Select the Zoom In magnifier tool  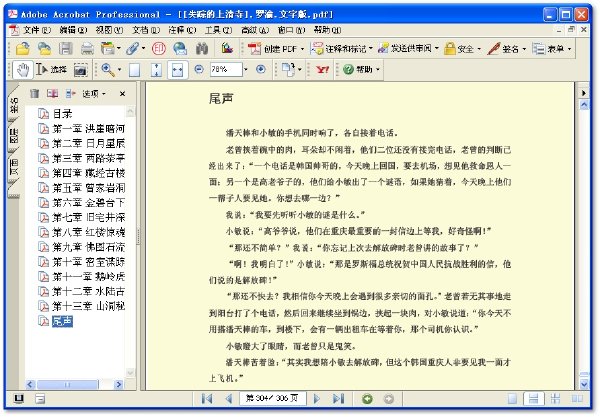(108, 70)
